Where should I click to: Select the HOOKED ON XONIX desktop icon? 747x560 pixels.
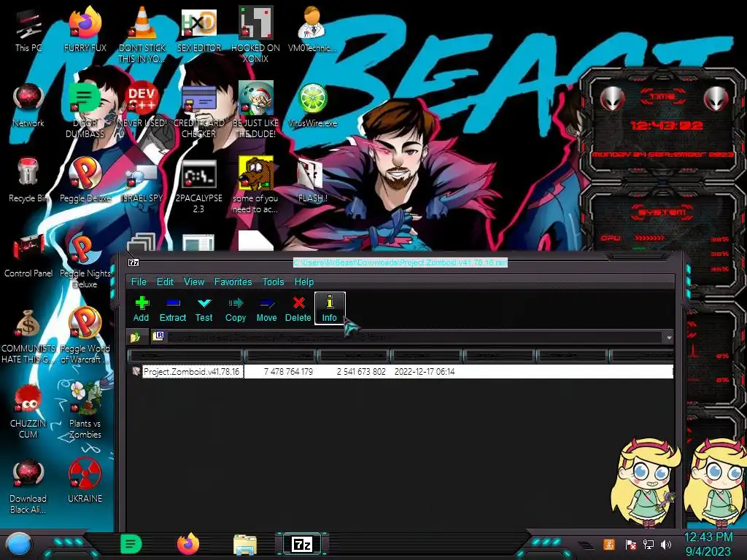pyautogui.click(x=255, y=34)
